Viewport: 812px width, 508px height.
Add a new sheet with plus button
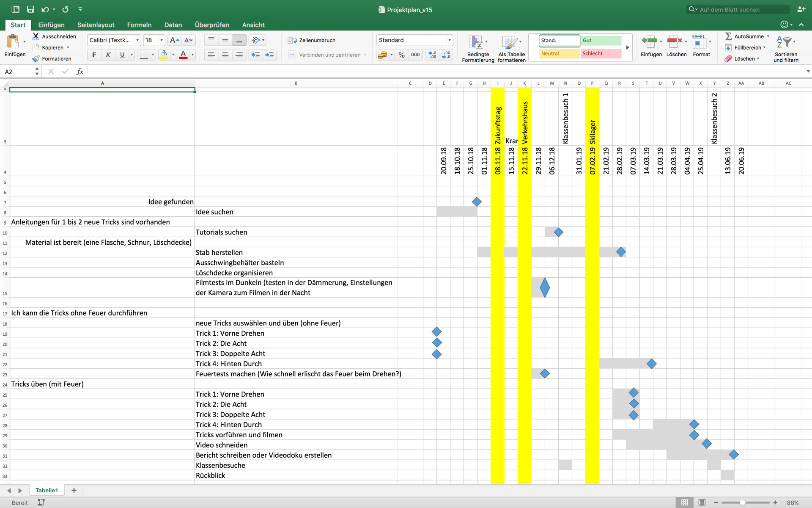pyautogui.click(x=74, y=490)
